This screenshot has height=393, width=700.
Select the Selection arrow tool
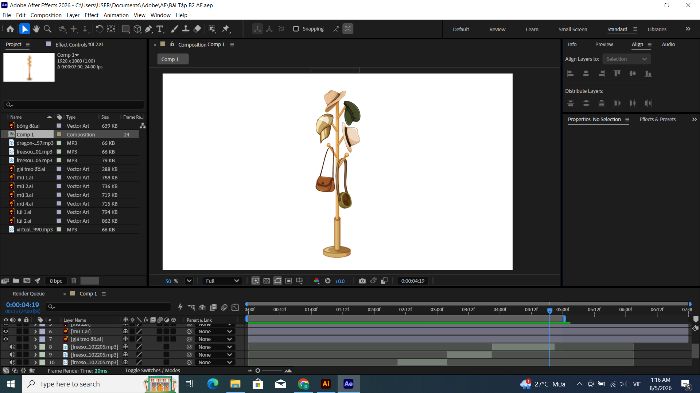tap(25, 29)
